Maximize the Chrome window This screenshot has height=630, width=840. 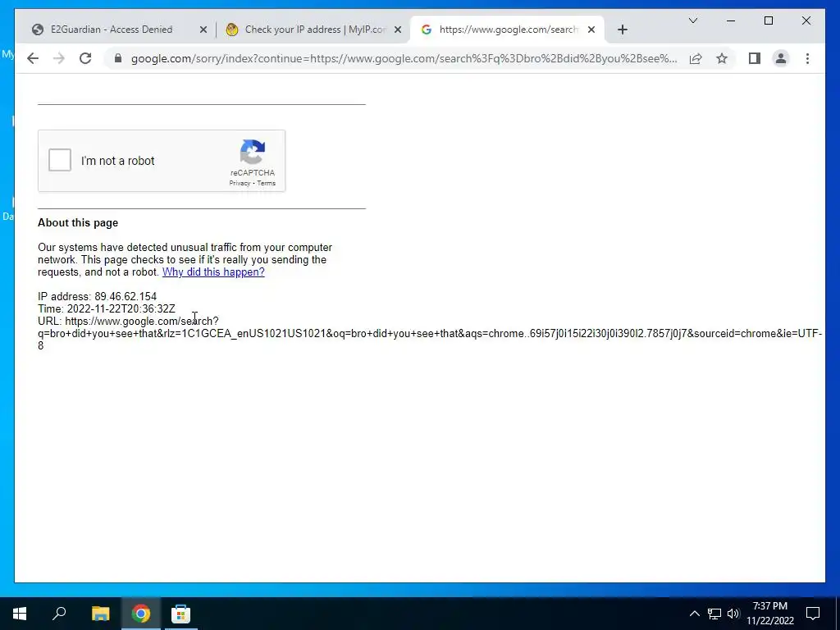coord(768,21)
